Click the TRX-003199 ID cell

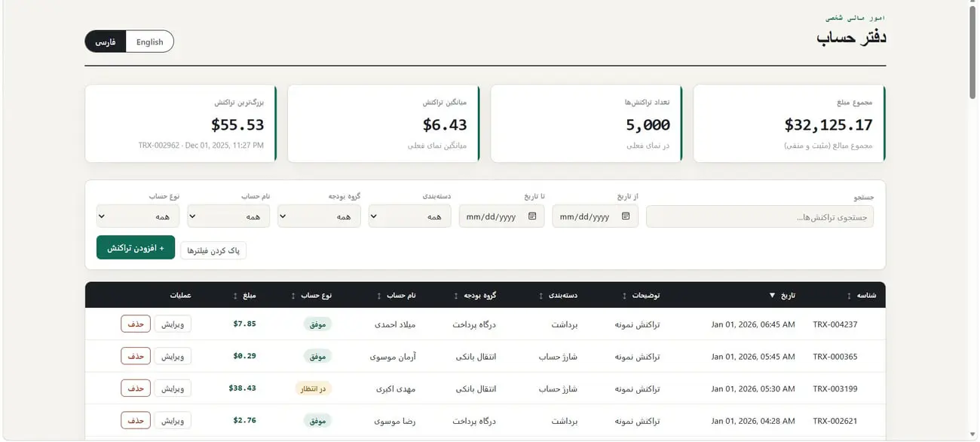pos(835,388)
